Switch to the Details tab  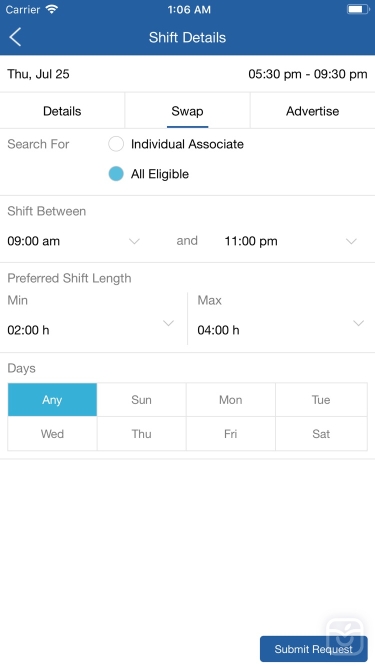coord(62,111)
